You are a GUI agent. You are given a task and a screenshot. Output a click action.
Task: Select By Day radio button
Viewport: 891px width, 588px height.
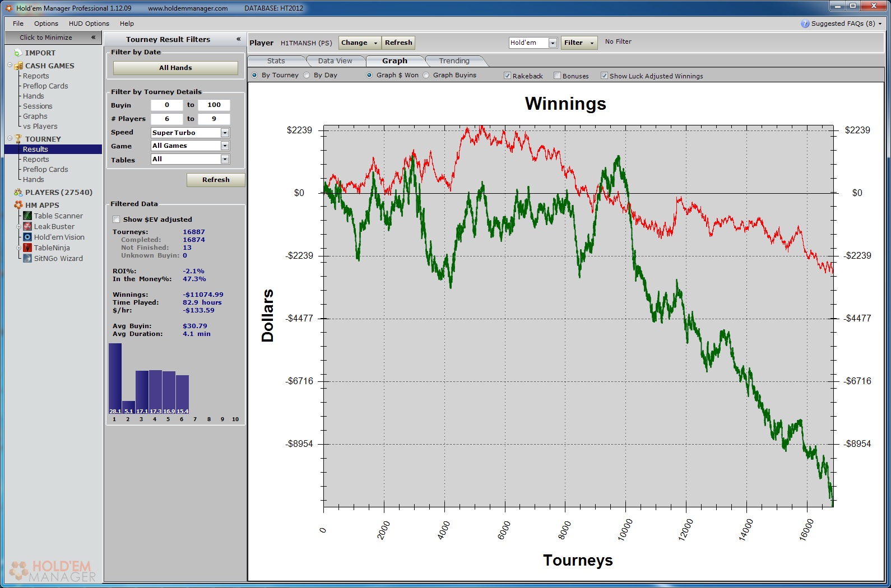click(x=307, y=75)
